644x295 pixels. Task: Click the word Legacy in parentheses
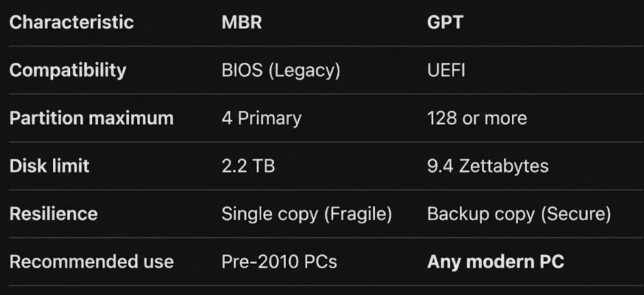pyautogui.click(x=304, y=70)
